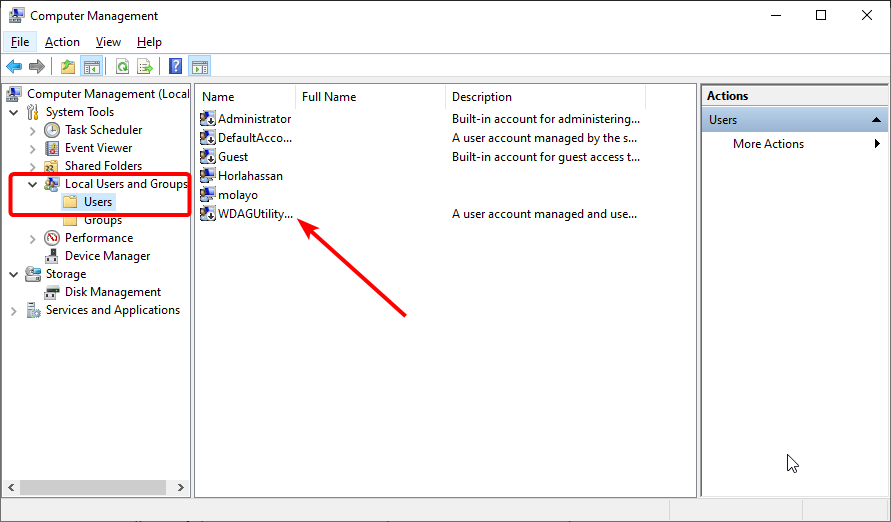Click 'A user account managed and use...' description
Viewport: 891px width, 522px height.
[x=544, y=214]
